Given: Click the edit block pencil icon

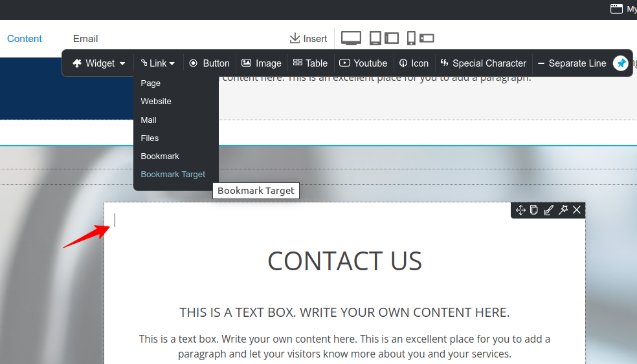Looking at the screenshot, I should click(x=548, y=209).
